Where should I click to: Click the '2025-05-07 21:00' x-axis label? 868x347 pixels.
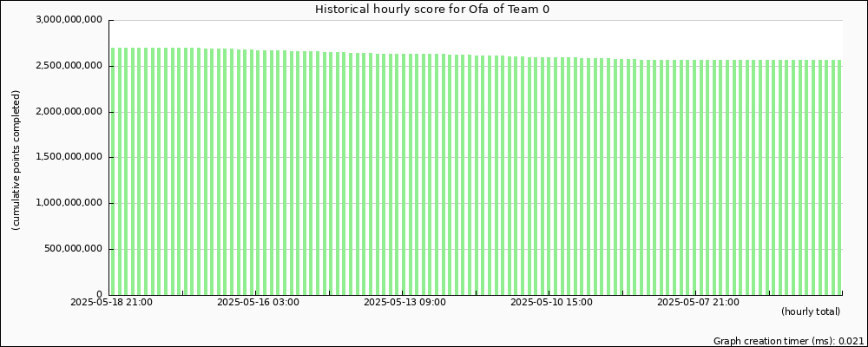coord(698,302)
